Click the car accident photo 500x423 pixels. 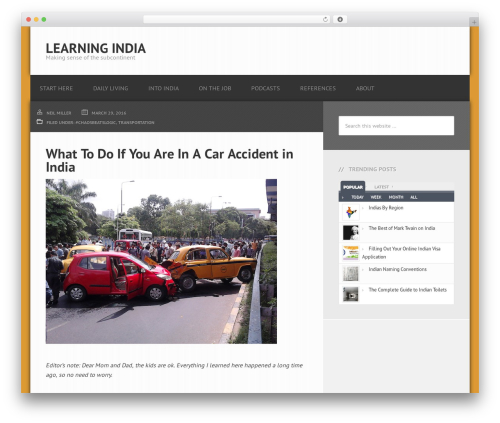(161, 261)
